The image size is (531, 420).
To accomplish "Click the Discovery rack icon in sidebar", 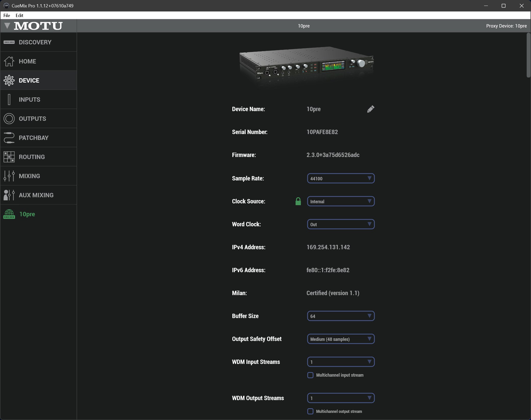I will [x=9, y=42].
